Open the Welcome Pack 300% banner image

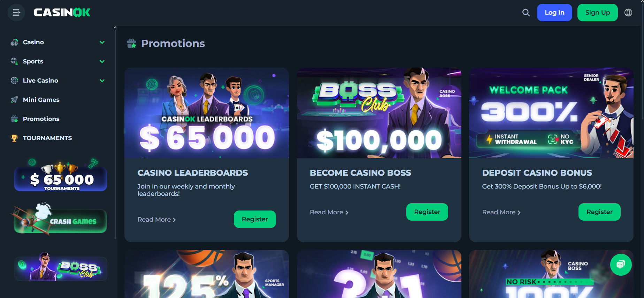click(551, 113)
